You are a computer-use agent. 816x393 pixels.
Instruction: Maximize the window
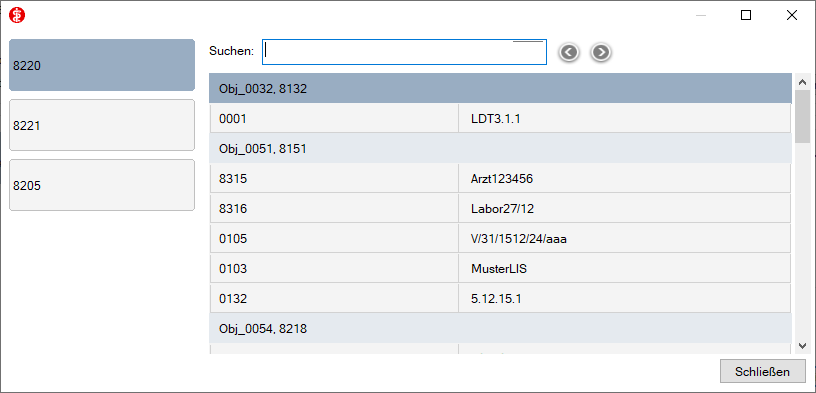[746, 16]
